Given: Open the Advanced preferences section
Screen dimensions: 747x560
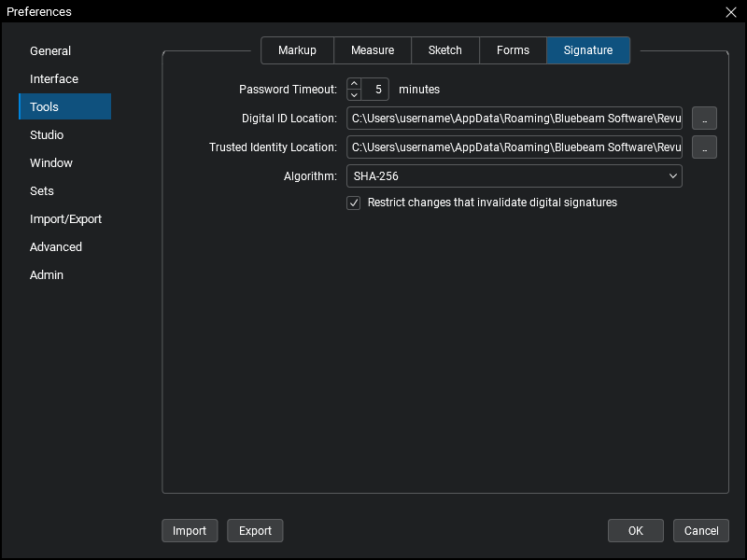Looking at the screenshot, I should pos(55,246).
